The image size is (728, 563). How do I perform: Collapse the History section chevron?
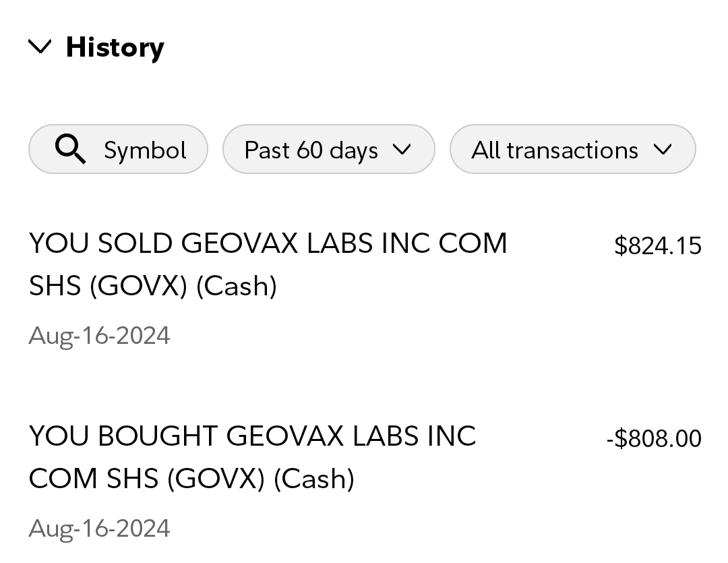[40, 47]
